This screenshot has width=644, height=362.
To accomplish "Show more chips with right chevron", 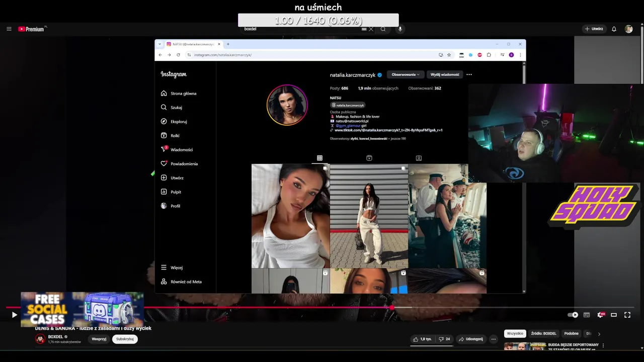I will click(x=599, y=333).
